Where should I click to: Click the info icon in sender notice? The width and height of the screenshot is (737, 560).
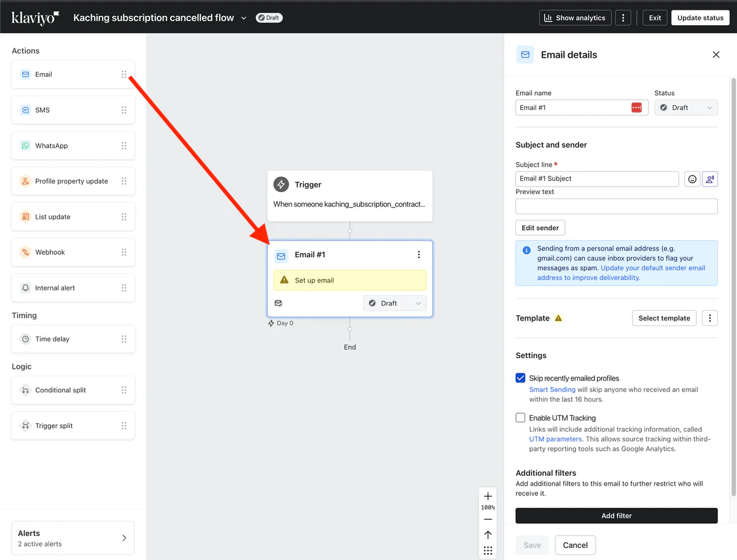526,251
